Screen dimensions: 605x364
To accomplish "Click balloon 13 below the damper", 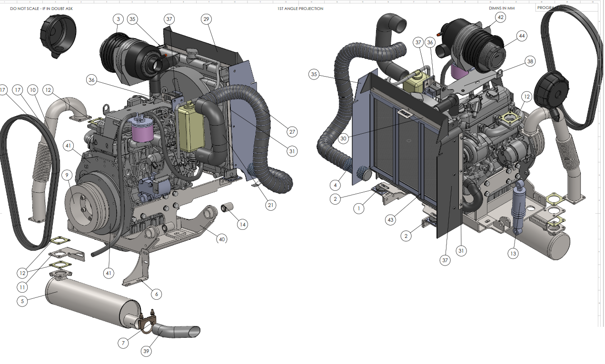I will coord(513,254).
